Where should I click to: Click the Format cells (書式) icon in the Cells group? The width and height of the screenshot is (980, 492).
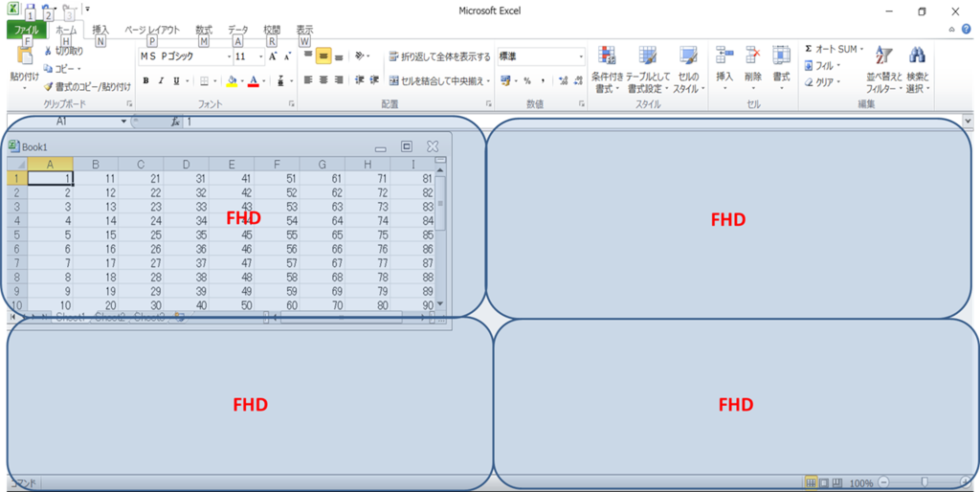tap(781, 55)
